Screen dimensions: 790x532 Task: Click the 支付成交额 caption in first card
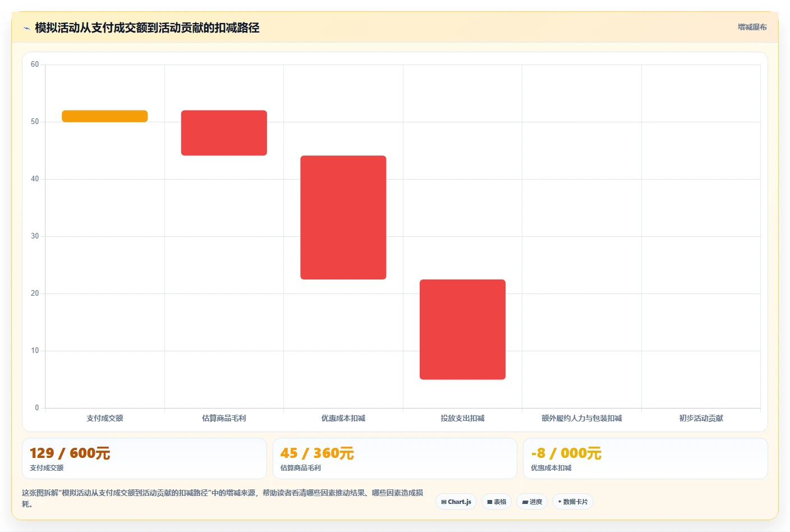tap(47, 467)
